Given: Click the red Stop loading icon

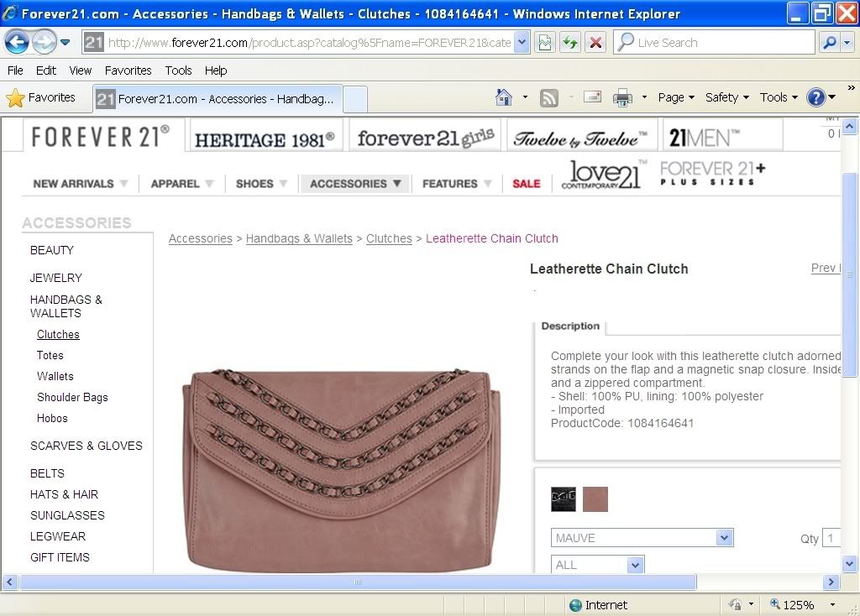Looking at the screenshot, I should click(x=595, y=42).
